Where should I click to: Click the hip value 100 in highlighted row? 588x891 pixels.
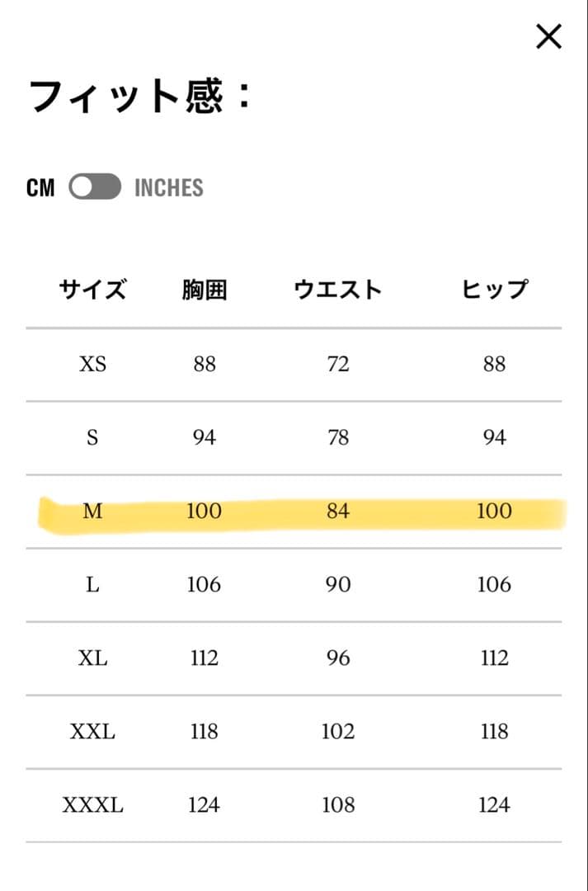(493, 511)
